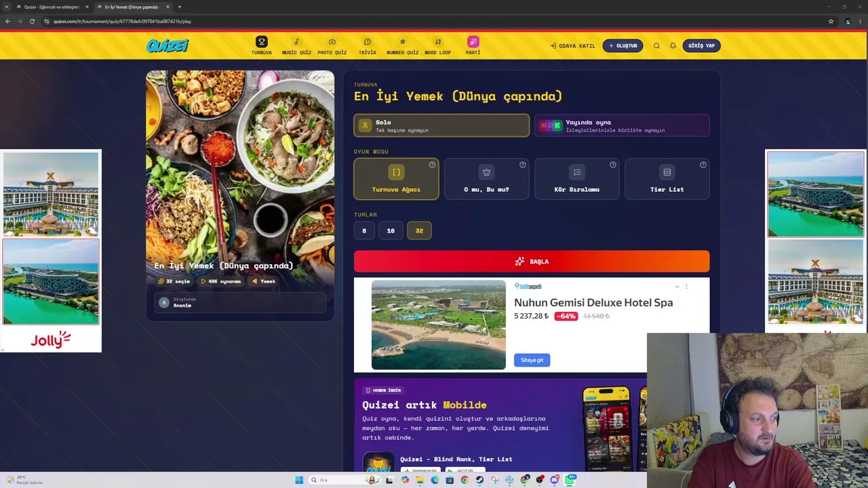The image size is (868, 488).
Task: Open ad options three-dot menu
Action: coord(686,287)
